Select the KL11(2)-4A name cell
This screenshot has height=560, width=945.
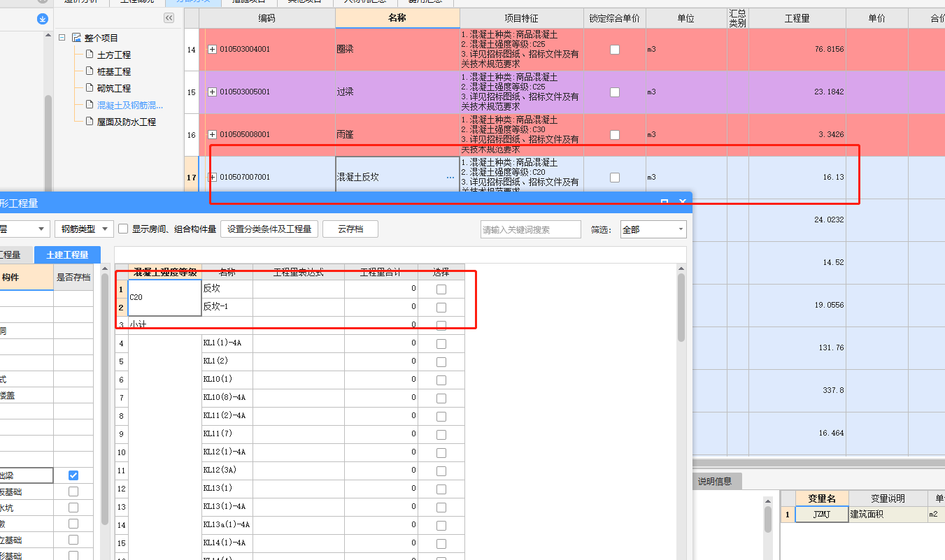[x=227, y=417]
